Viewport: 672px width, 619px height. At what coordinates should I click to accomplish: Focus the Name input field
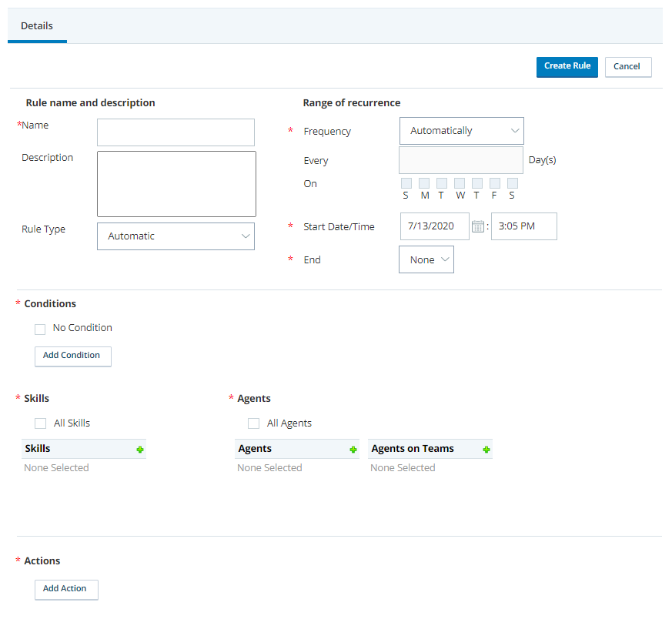coord(176,132)
